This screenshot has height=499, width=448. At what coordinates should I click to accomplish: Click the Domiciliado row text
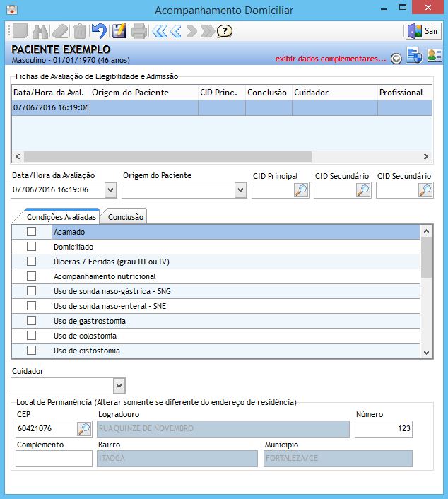73,247
